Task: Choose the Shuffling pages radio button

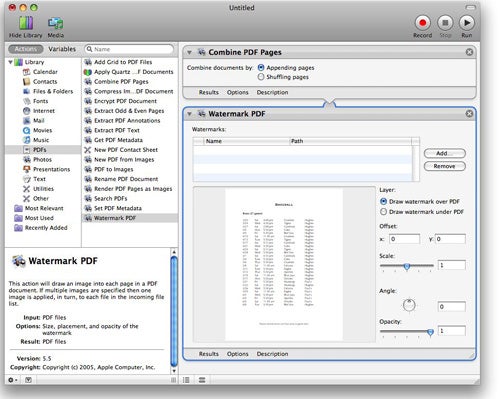Action: click(x=261, y=77)
